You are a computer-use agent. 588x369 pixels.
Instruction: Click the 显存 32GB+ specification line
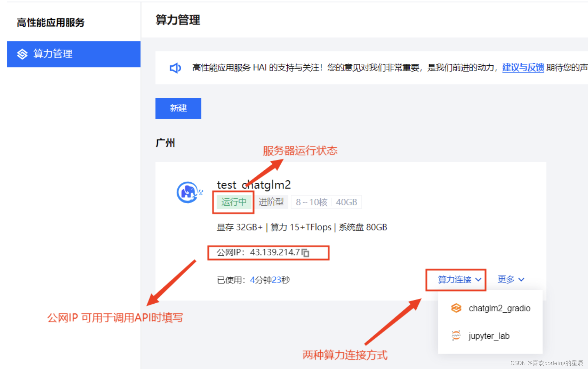click(302, 227)
